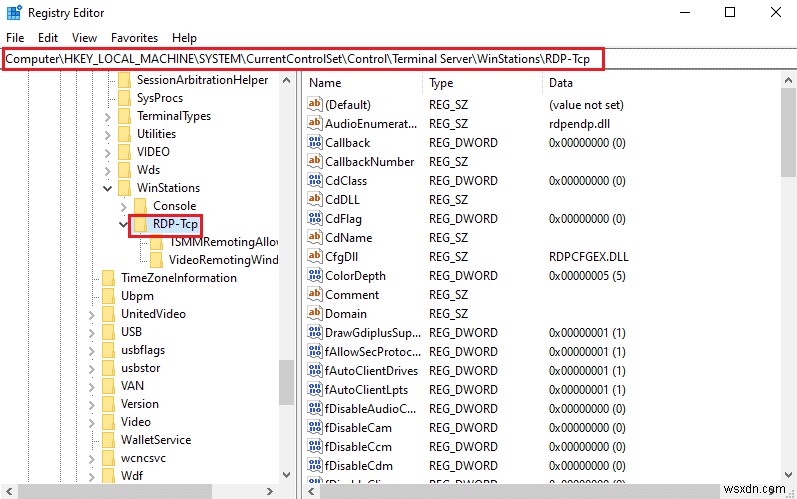Viewport: 797px width, 499px height.
Task: Click the Ubpm folder icon
Action: click(x=108, y=296)
